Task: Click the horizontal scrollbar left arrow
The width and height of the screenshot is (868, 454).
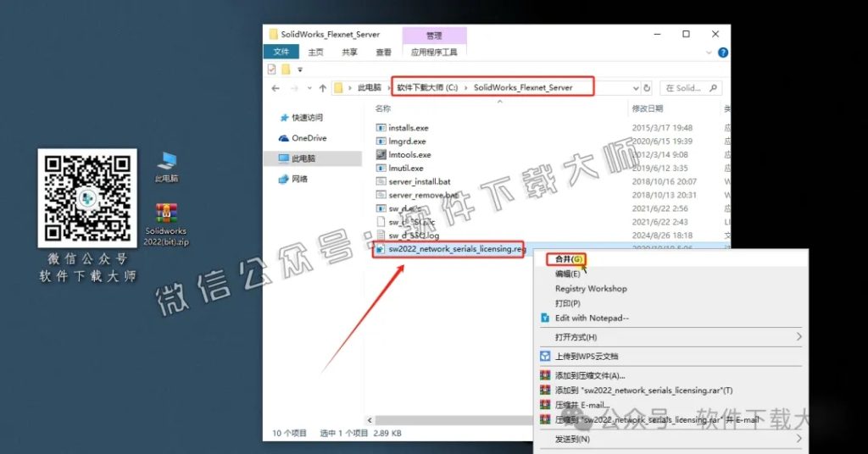Action: click(370, 420)
